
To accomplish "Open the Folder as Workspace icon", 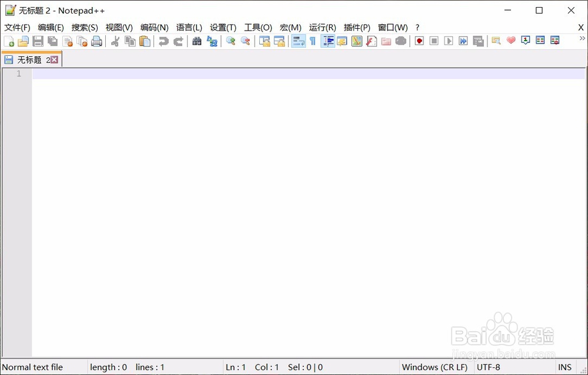I will tap(386, 41).
